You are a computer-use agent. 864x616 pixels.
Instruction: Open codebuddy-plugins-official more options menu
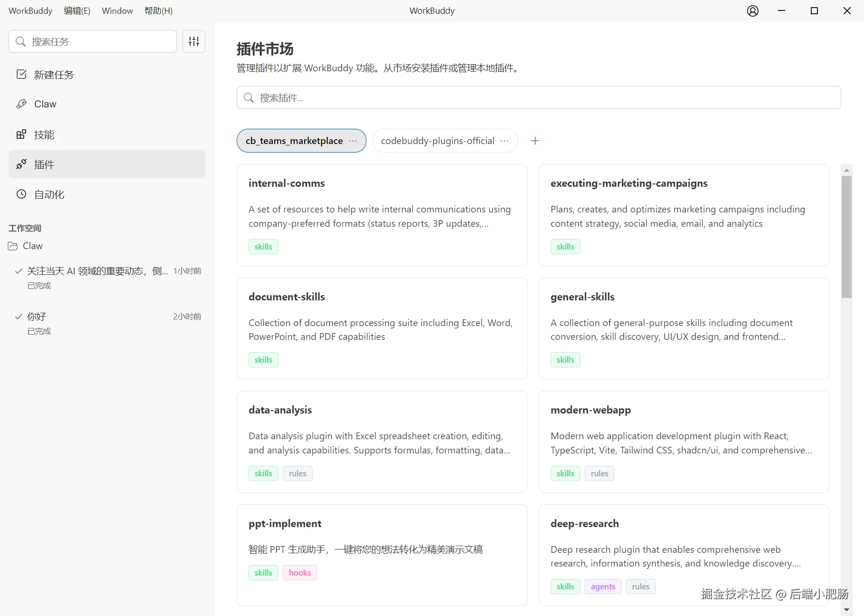[x=504, y=141]
